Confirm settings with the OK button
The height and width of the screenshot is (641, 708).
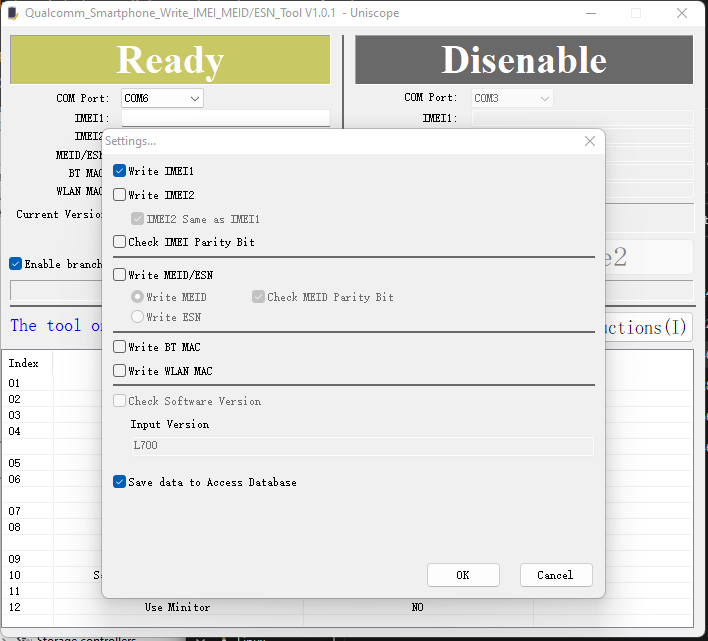463,575
